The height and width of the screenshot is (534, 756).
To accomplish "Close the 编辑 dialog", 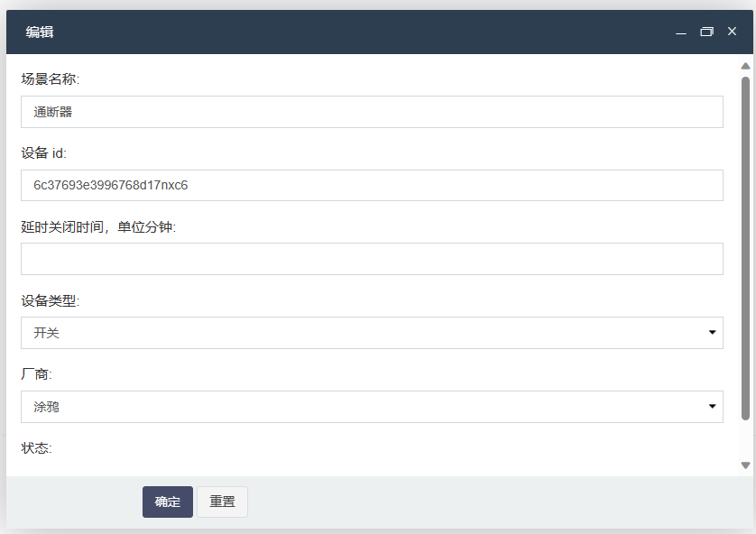I will [x=732, y=32].
